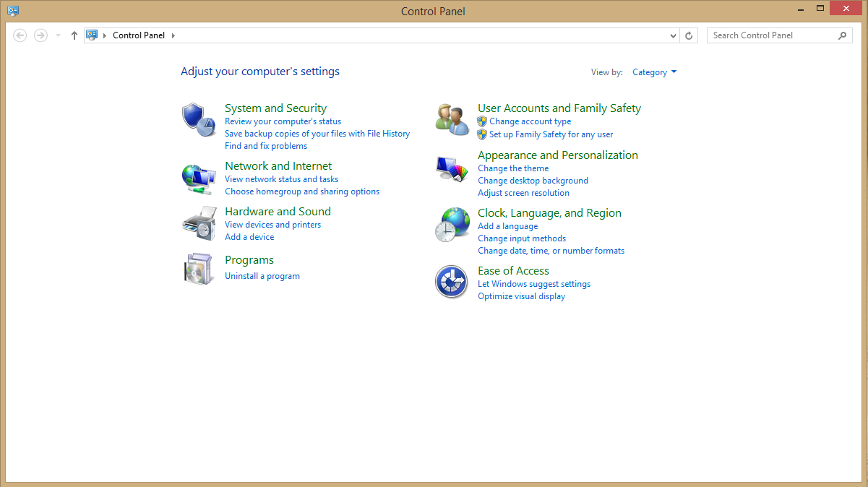
Task: Expand the arrow after Control Panel breadcrumb
Action: click(173, 35)
